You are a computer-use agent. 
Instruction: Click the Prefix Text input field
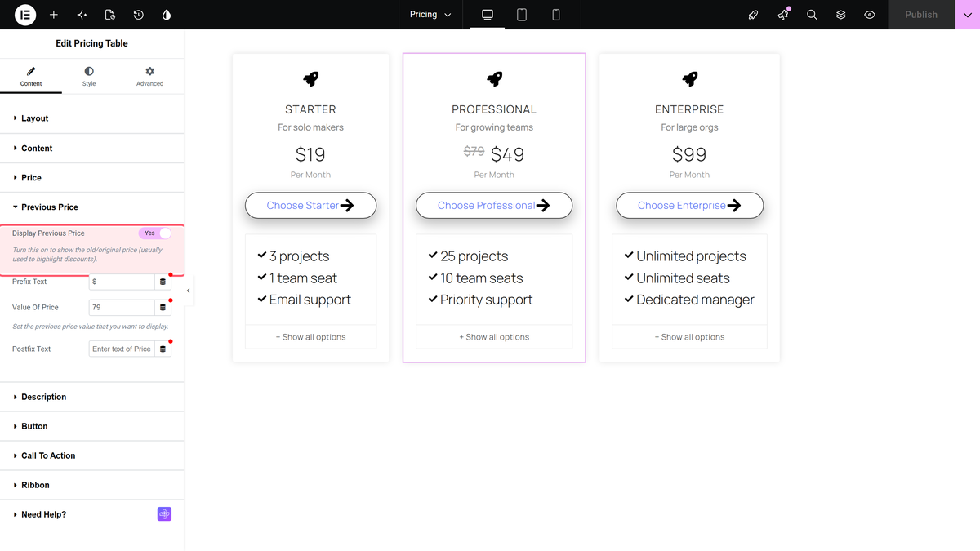click(122, 282)
